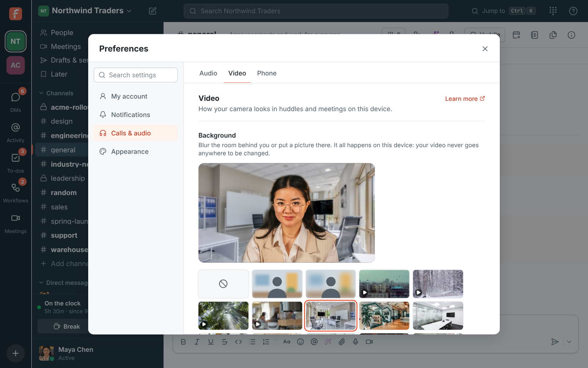Open send options dropdown arrow

coord(569,342)
